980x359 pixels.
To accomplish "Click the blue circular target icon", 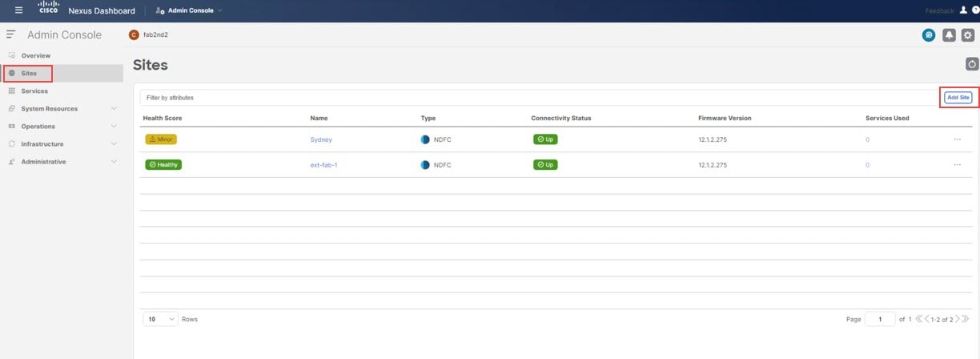I will (x=929, y=35).
